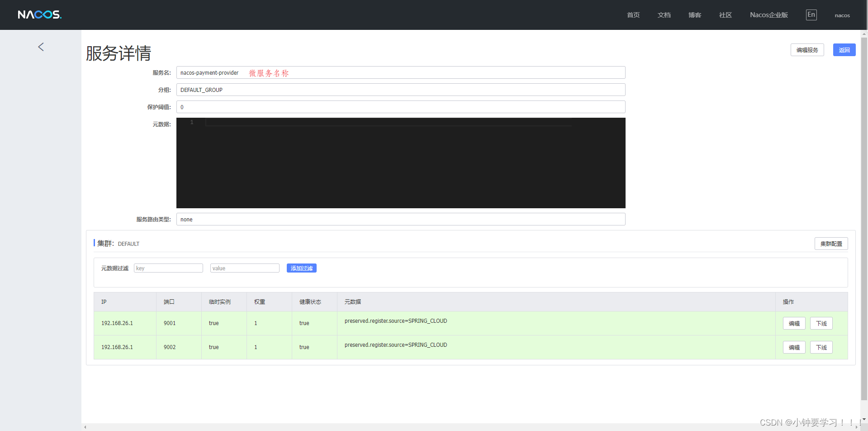Click 编辑 for port 9002 instance
This screenshot has height=431, width=868.
(x=794, y=347)
